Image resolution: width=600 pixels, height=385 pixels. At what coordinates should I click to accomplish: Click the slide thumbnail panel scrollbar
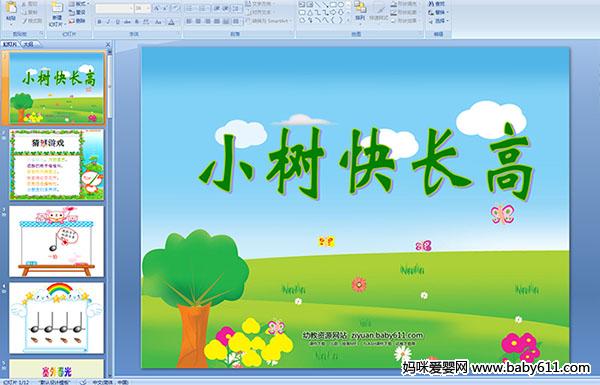pyautogui.click(x=110, y=86)
